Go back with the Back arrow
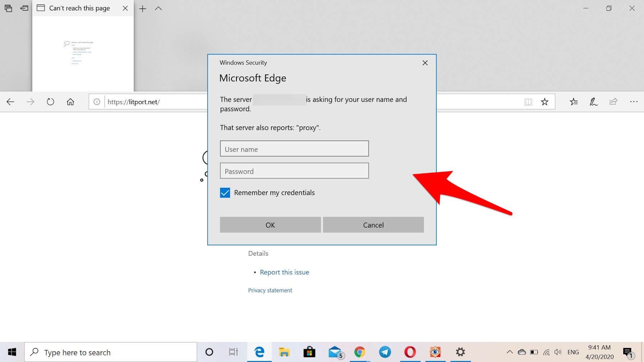This screenshot has width=644, height=362. (10, 102)
